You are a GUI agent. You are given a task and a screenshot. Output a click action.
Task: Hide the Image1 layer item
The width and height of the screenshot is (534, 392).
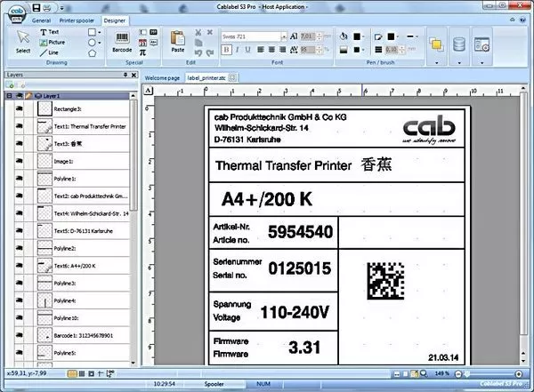[20, 162]
